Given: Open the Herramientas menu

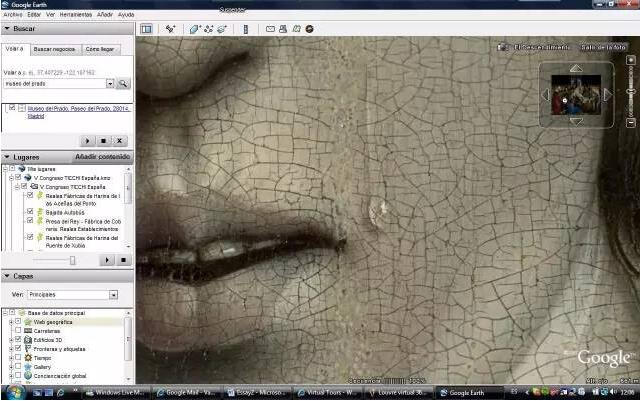Looking at the screenshot, I should point(76,15).
